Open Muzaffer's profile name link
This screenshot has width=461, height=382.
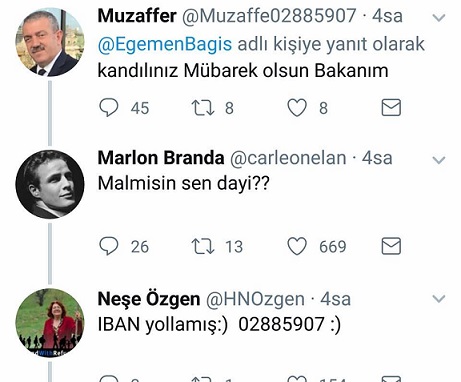point(137,16)
